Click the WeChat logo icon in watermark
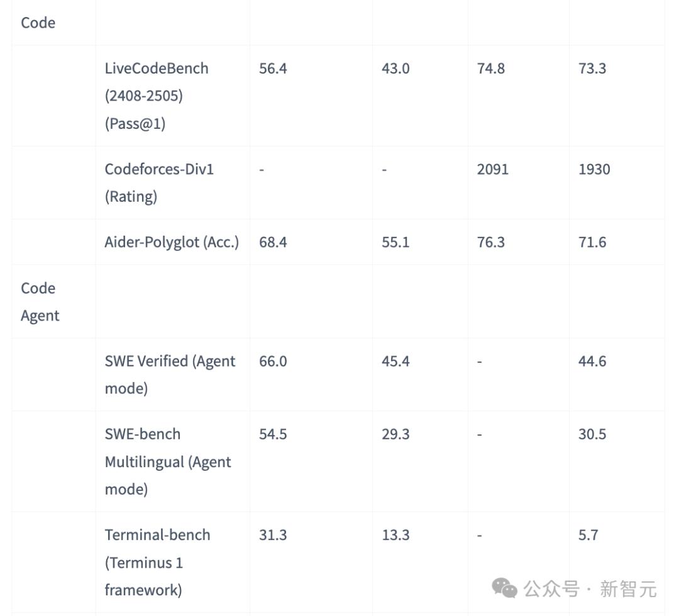This screenshot has width=679, height=616. pos(504,588)
